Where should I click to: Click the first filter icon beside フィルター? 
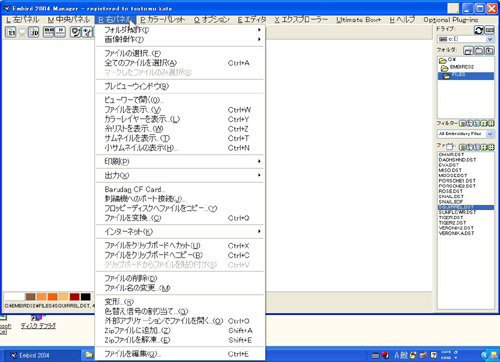click(462, 124)
